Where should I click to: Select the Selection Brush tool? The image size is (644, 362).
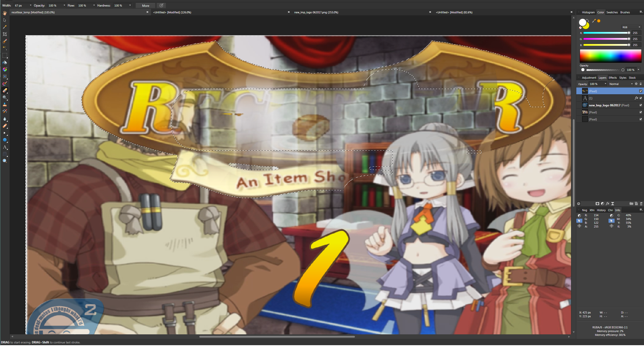click(x=5, y=41)
